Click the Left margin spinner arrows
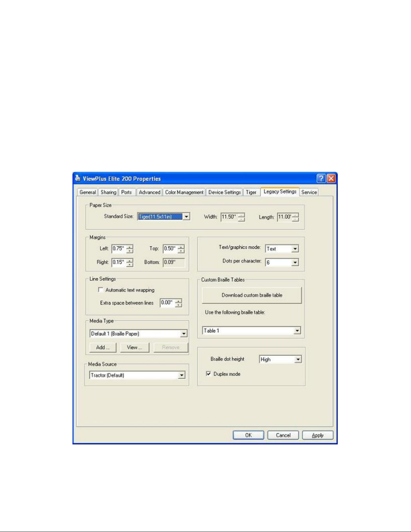The width and height of the screenshot is (411, 532). click(x=130, y=249)
